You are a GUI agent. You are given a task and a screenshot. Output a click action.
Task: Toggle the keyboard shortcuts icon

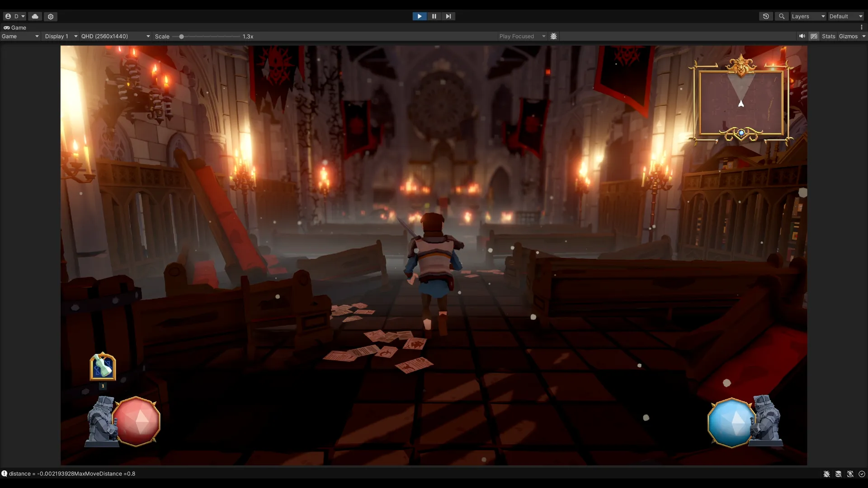[x=814, y=36]
